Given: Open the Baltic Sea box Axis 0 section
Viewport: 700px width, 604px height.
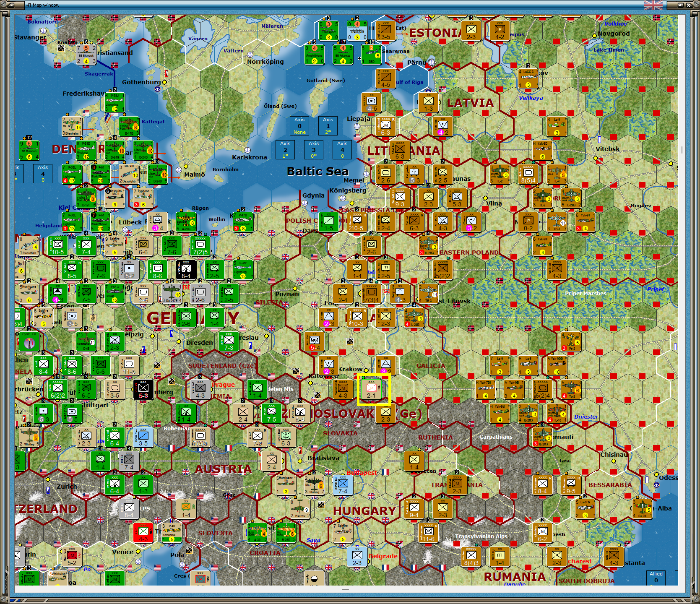Looking at the screenshot, I should click(299, 126).
